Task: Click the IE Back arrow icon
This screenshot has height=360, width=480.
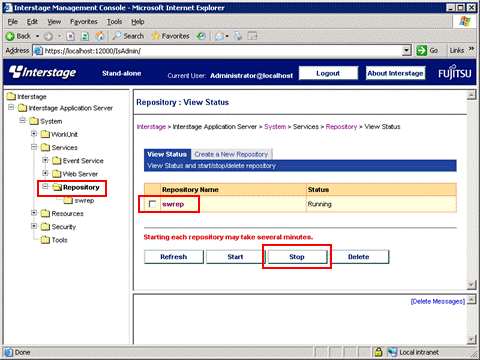Action: click(x=10, y=36)
